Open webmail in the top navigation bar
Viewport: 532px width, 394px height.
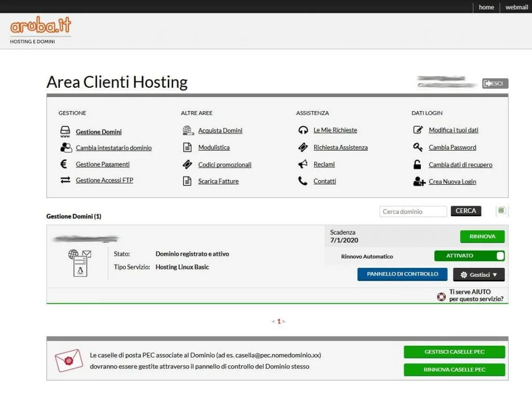[516, 7]
